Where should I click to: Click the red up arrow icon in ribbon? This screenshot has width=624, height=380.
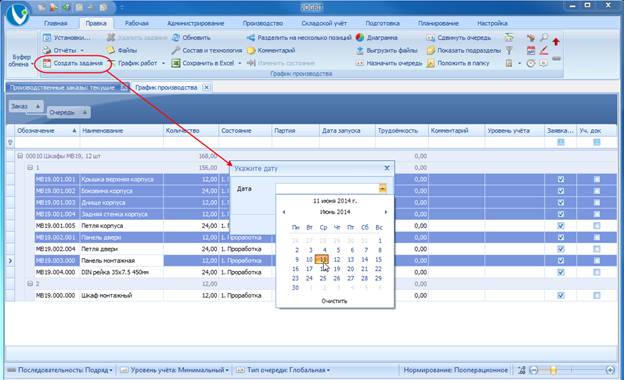click(556, 41)
